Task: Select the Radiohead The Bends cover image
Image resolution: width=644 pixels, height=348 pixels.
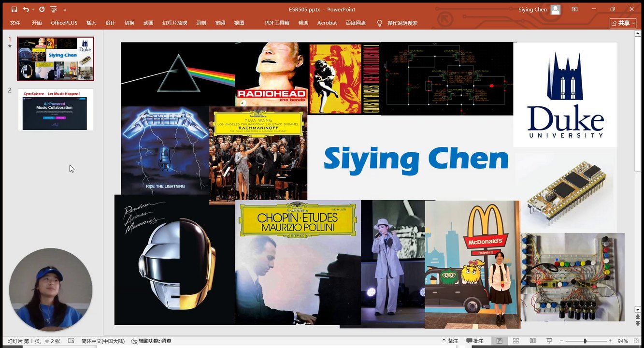Action: click(x=272, y=74)
